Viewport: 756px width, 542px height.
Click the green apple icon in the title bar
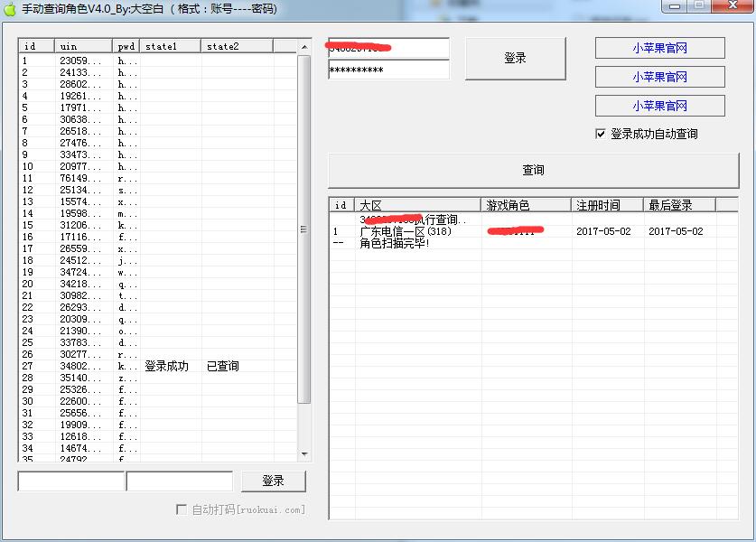click(x=11, y=8)
